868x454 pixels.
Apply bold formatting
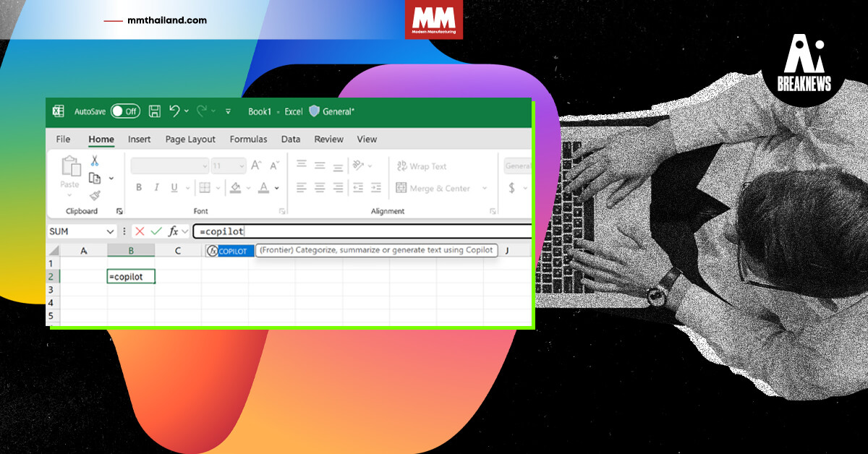click(x=137, y=186)
